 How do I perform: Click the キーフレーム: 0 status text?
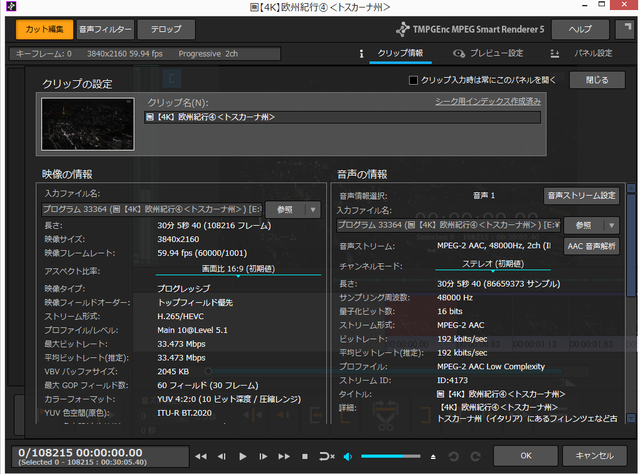click(x=44, y=54)
